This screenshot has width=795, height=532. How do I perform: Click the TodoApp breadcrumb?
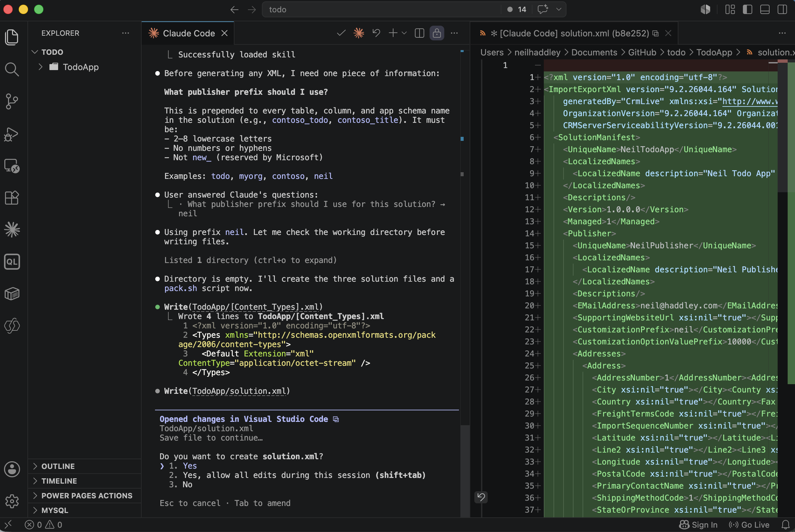(x=714, y=52)
